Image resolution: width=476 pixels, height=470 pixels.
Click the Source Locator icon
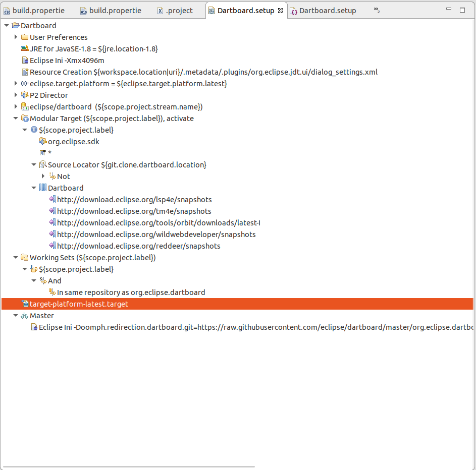point(43,165)
